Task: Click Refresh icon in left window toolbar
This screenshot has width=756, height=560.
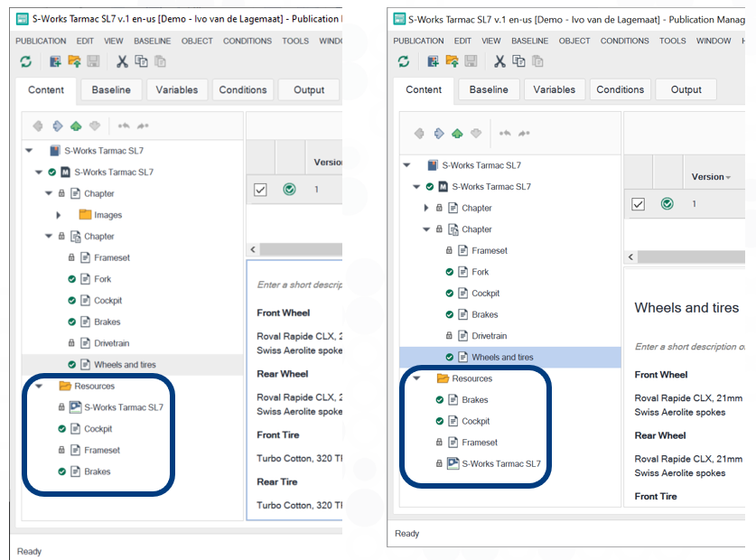Action: click(25, 61)
